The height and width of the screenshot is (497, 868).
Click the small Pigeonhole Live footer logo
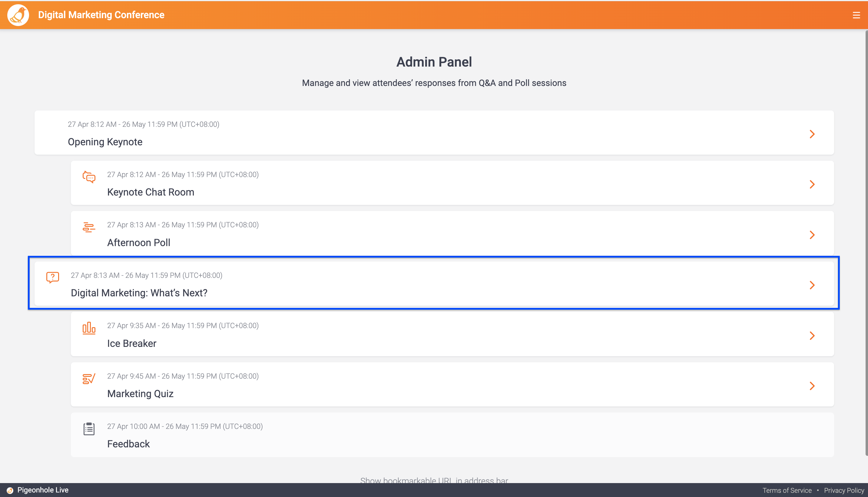(10, 490)
